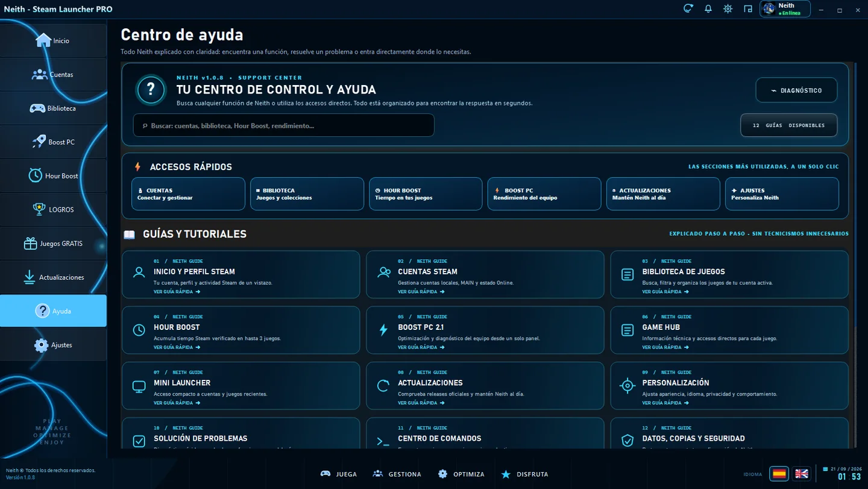
Task: Click the checkbox icon on Solución de Problemas card
Action: tap(139, 441)
